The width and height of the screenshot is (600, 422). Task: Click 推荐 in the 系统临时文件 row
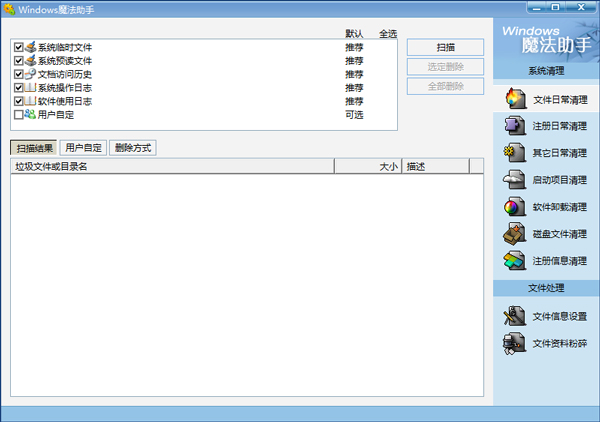(x=354, y=47)
